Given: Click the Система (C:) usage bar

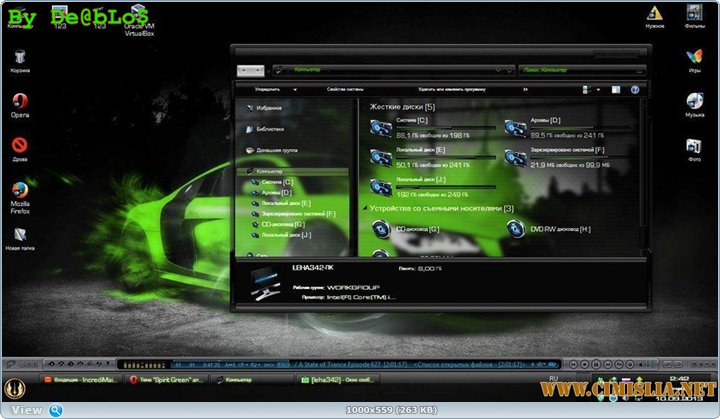Looking at the screenshot, I should click(446, 128).
